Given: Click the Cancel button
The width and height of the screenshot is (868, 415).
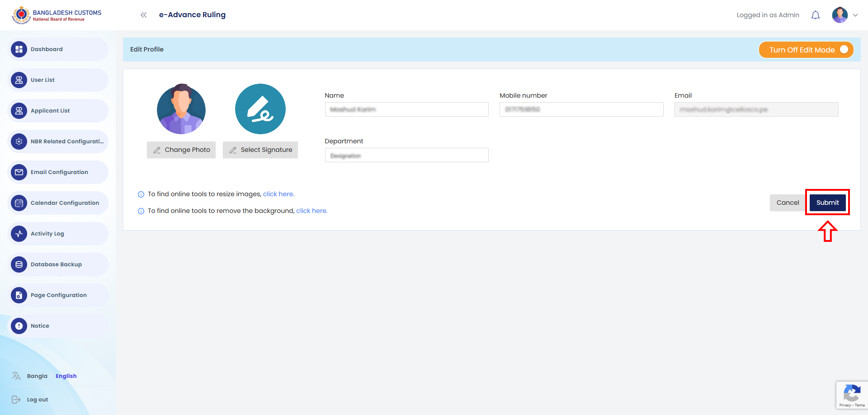Looking at the screenshot, I should click(x=788, y=203).
